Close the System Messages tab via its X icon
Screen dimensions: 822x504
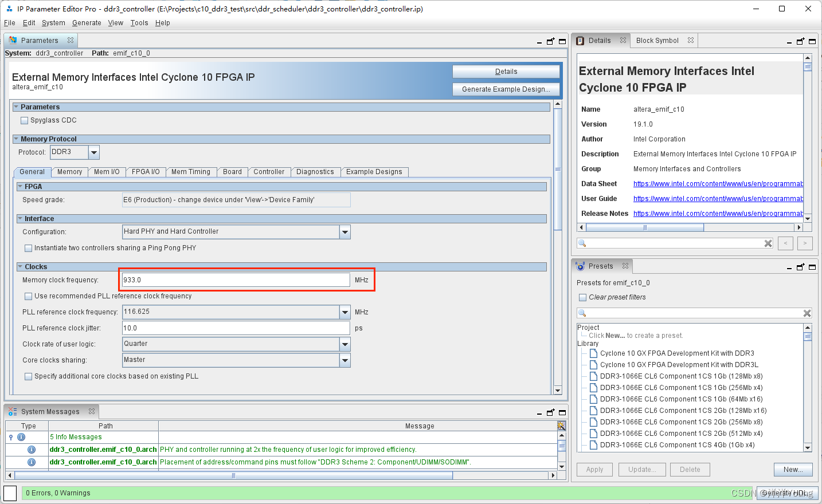(92, 412)
